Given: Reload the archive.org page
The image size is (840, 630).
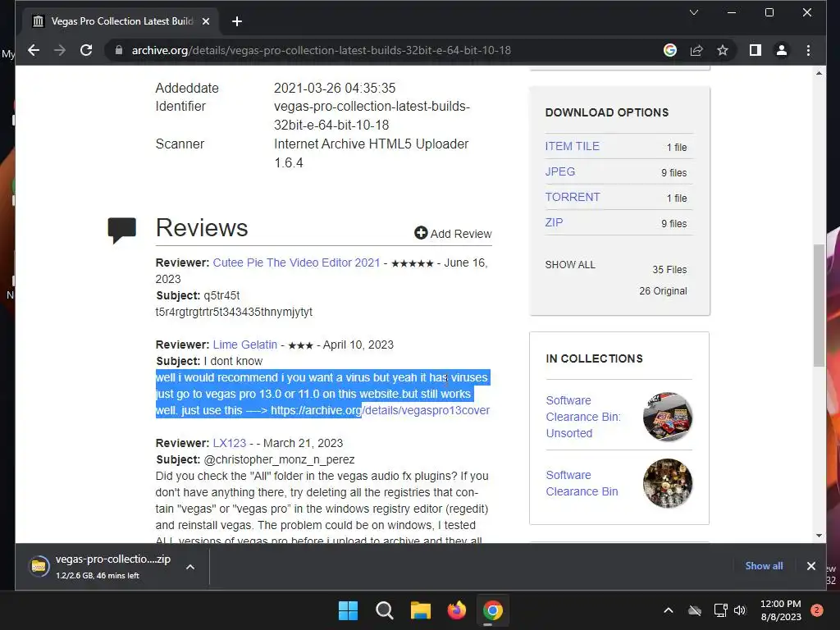Looking at the screenshot, I should (x=85, y=50).
